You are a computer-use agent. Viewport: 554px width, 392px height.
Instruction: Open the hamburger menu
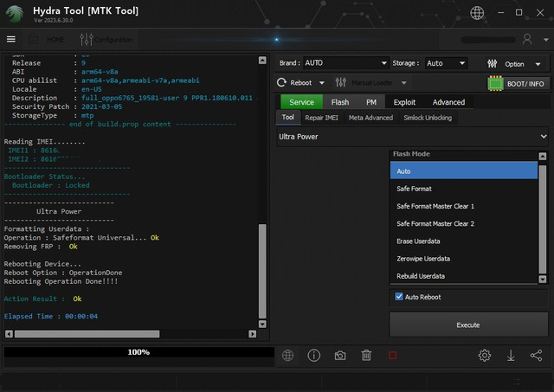[x=11, y=39]
